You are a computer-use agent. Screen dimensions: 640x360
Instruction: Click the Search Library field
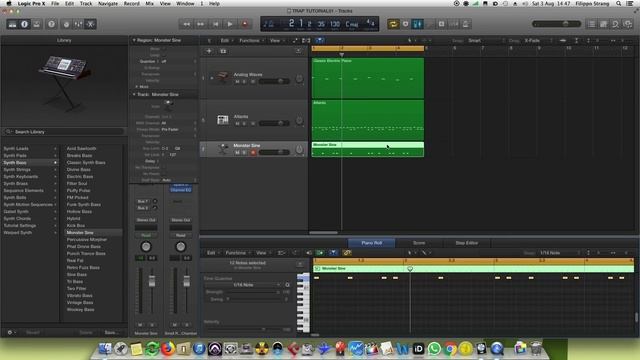tap(64, 132)
